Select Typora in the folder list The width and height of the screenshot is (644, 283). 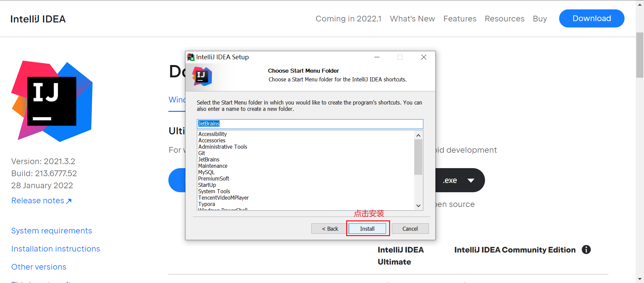(x=206, y=204)
